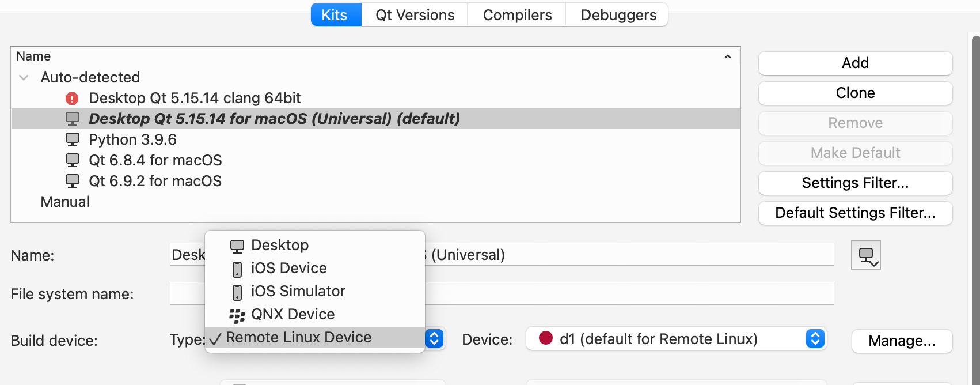Viewport: 980px width, 385px height.
Task: Open the build Device dropdown showing d1
Action: pos(676,339)
